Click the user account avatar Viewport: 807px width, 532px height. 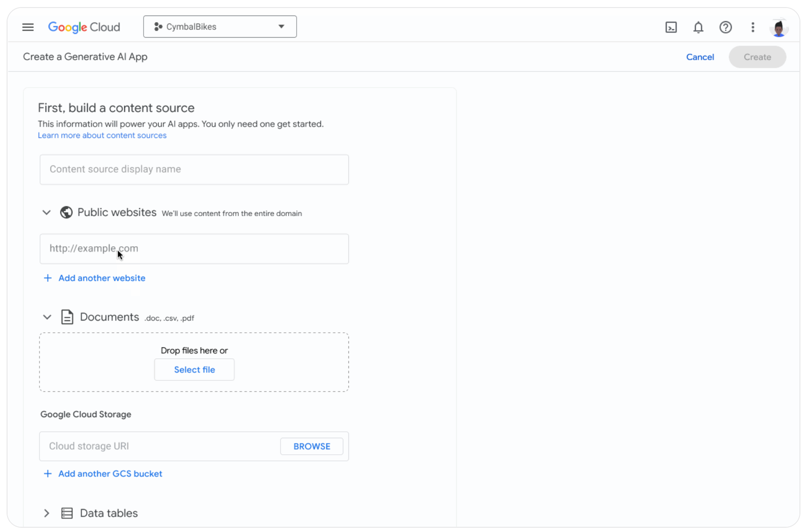point(779,28)
